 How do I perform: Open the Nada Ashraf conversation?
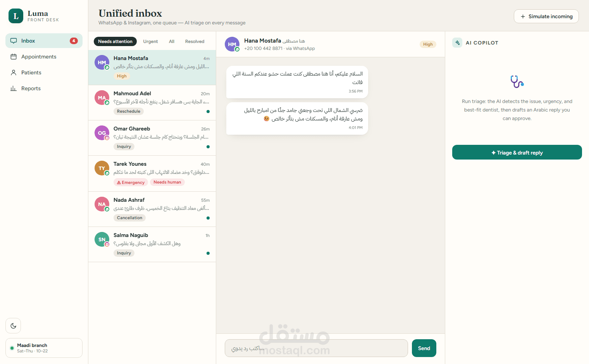(152, 209)
